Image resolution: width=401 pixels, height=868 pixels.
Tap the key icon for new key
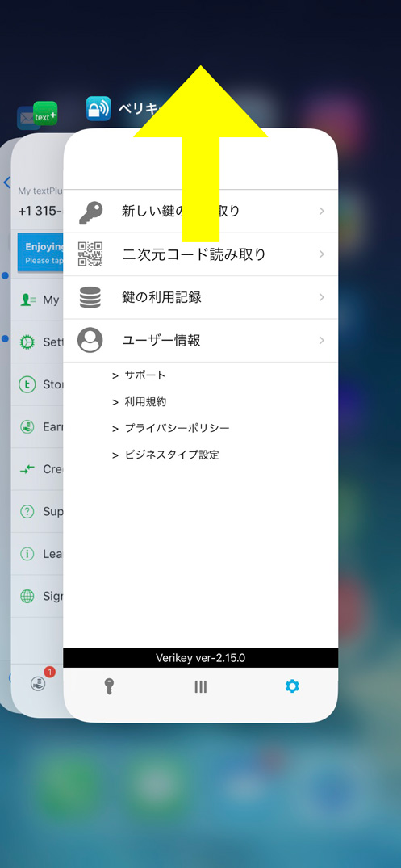(x=90, y=212)
